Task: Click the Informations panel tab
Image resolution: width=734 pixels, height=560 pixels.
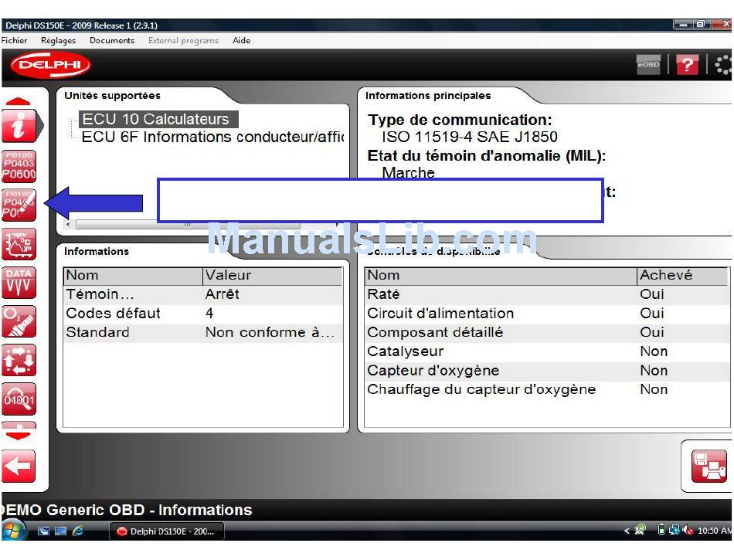Action: pyautogui.click(x=97, y=251)
